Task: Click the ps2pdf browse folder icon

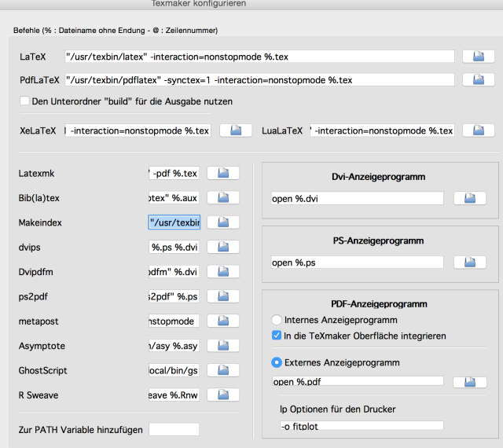Action: click(223, 296)
